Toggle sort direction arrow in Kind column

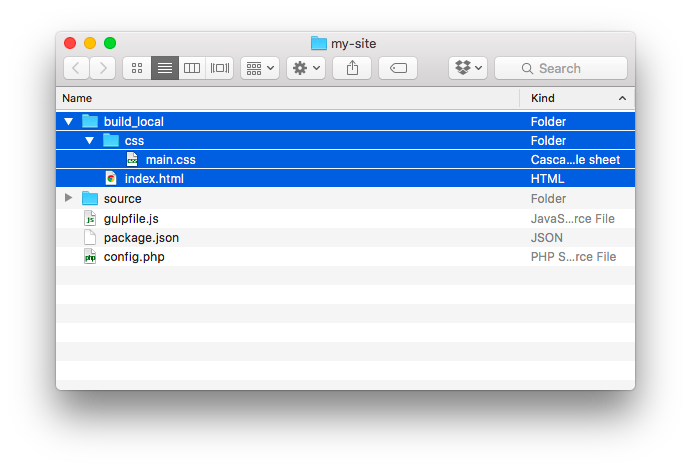pos(622,98)
